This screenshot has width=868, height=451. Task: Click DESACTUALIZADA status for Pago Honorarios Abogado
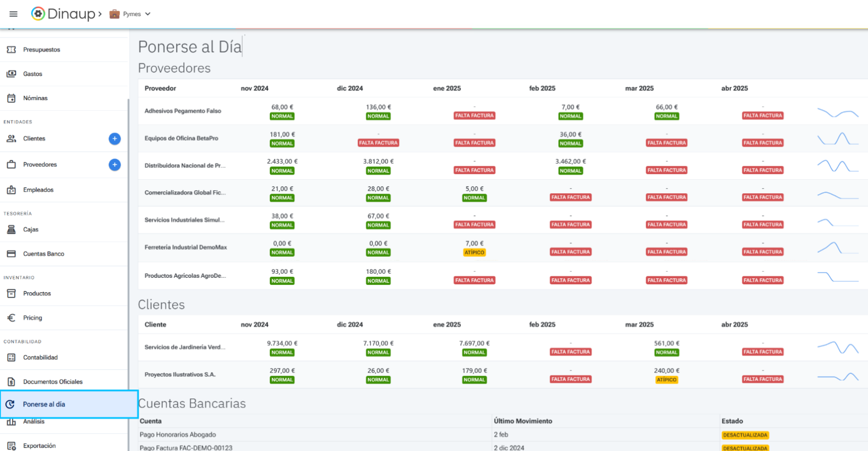coord(745,435)
